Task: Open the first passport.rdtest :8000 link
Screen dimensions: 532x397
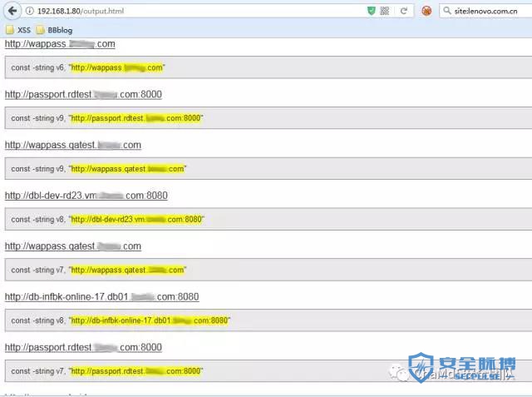Action: tap(83, 94)
